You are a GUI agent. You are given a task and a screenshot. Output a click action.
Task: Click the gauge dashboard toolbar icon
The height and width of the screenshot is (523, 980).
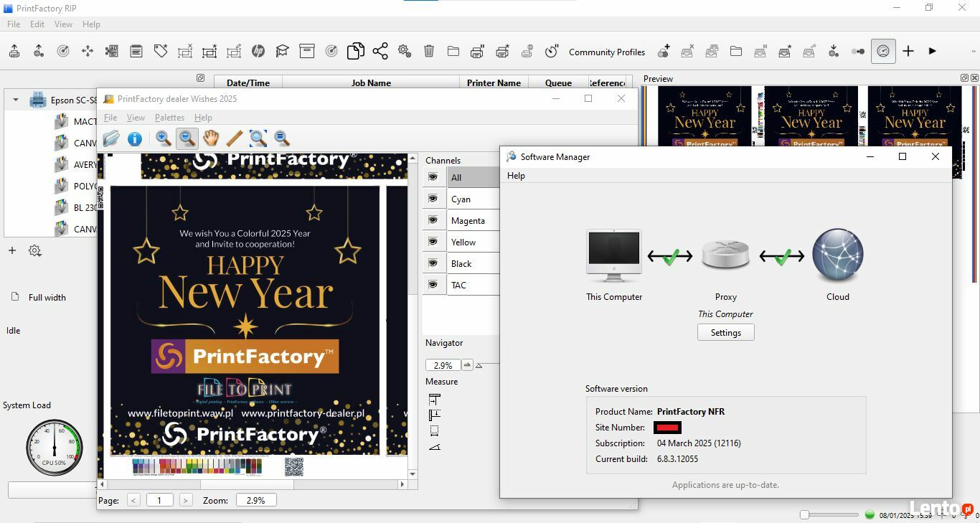pos(883,51)
